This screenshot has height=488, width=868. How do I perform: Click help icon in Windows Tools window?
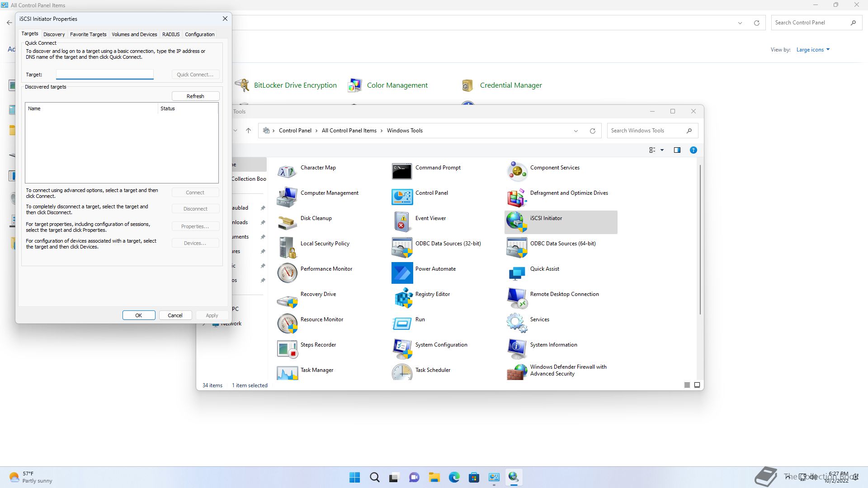tap(693, 150)
